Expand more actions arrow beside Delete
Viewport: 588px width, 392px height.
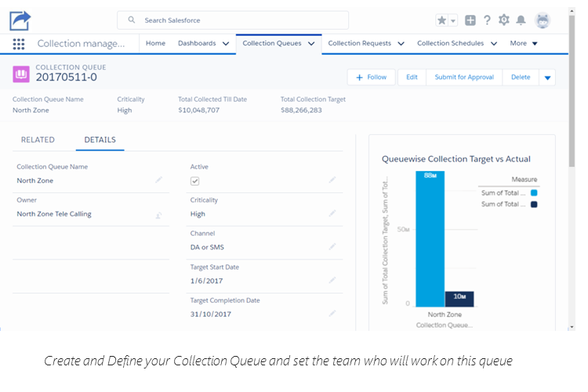coord(547,77)
